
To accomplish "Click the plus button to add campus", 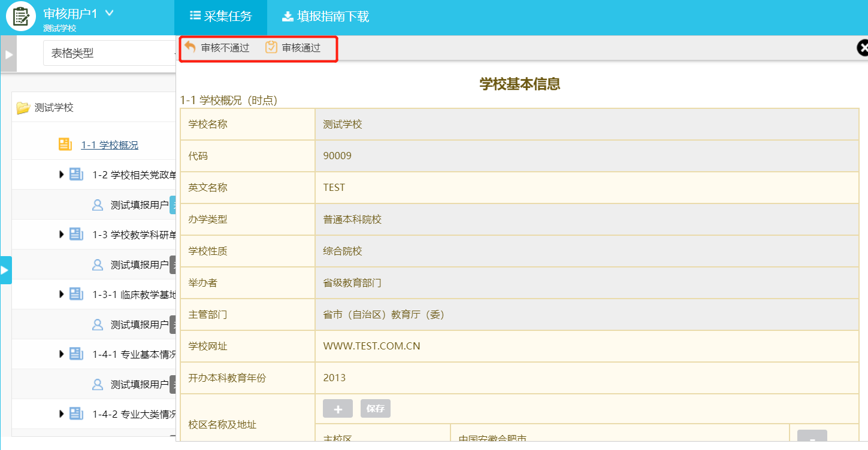I will pos(338,409).
